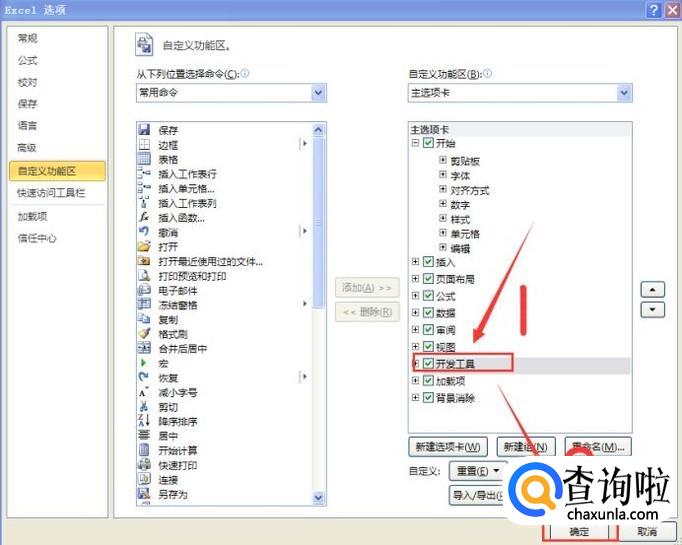Select the Table (表格) command icon

point(144,159)
